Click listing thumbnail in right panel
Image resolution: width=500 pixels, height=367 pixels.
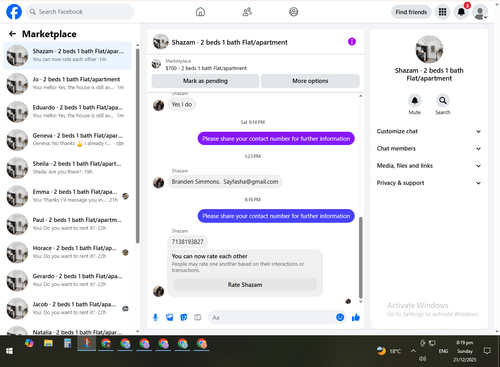(x=429, y=49)
